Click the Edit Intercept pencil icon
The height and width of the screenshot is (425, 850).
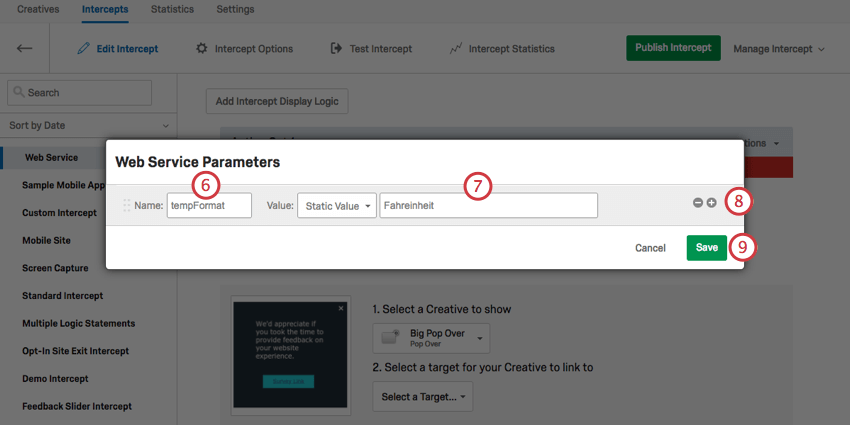click(83, 49)
